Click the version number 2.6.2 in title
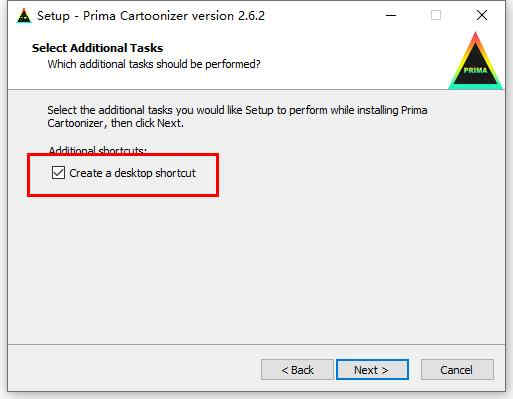The image size is (513, 399). [251, 16]
